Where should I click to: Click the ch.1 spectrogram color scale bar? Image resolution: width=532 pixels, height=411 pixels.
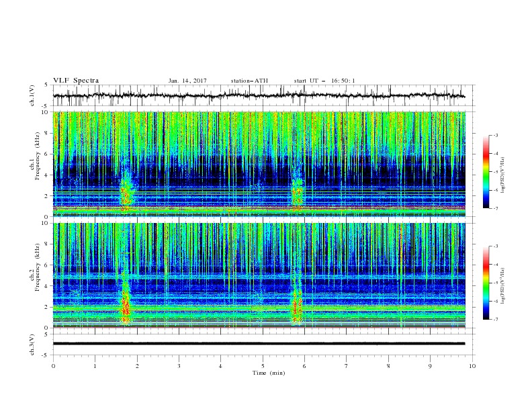pos(486,172)
